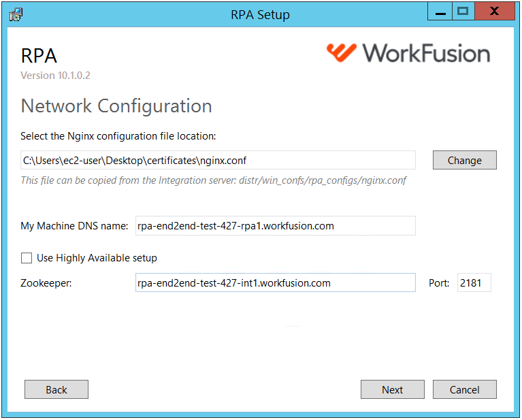Viewport: 522px width, 420px height.
Task: Enable the Use Highly Available setup checkbox
Action: point(27,258)
